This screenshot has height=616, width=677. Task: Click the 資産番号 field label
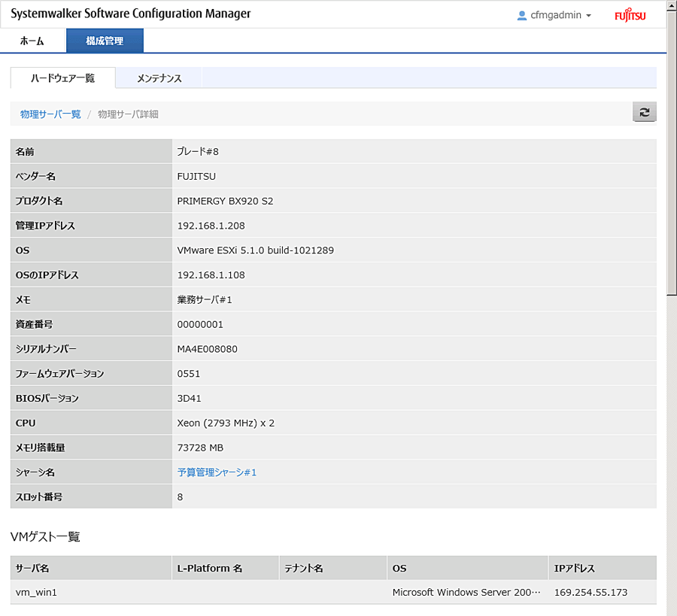pos(34,324)
